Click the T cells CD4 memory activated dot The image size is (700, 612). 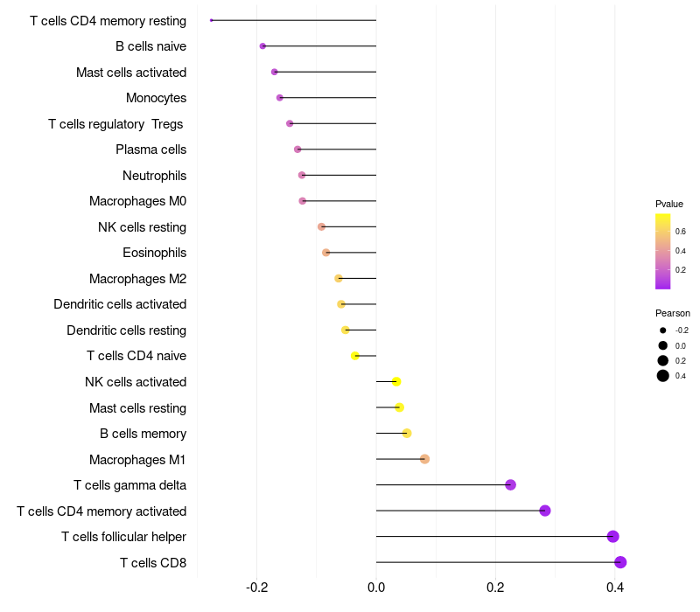pos(544,511)
